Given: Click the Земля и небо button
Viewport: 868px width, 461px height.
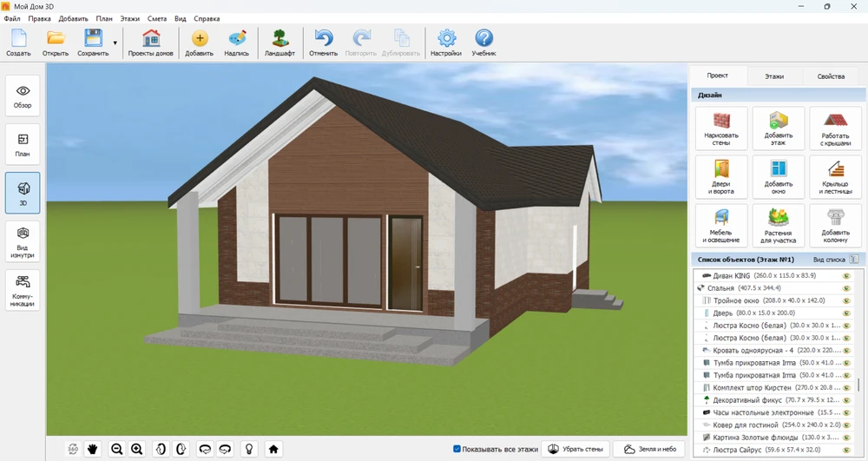Looking at the screenshot, I should 648,449.
